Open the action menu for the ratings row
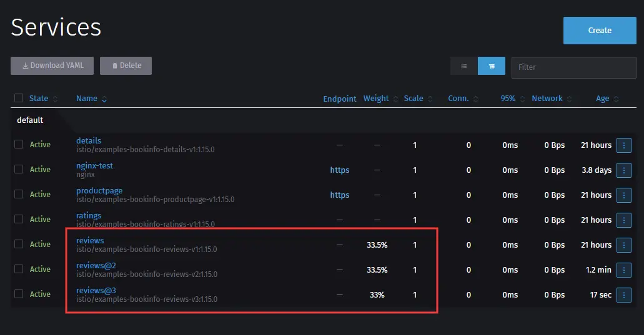This screenshot has height=335, width=644. pyautogui.click(x=623, y=220)
